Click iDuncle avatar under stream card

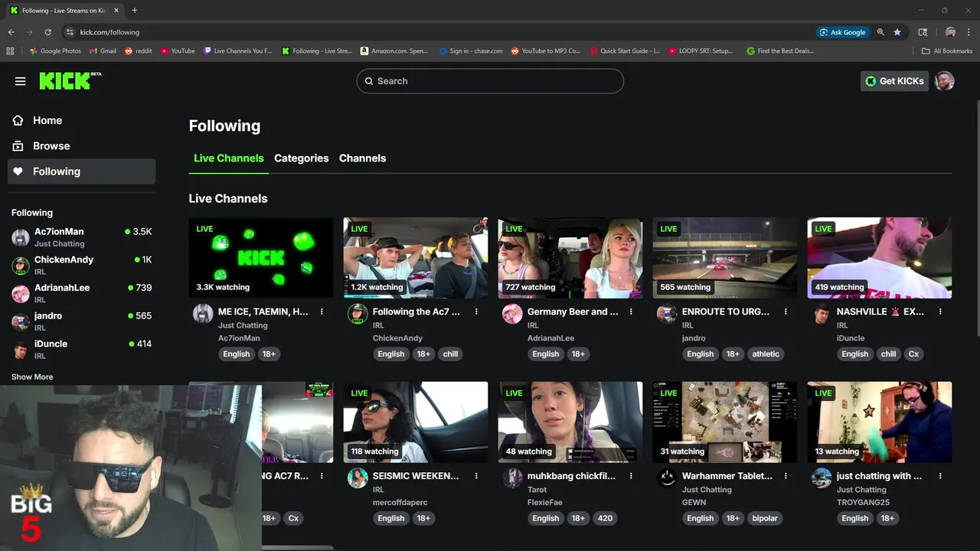822,314
